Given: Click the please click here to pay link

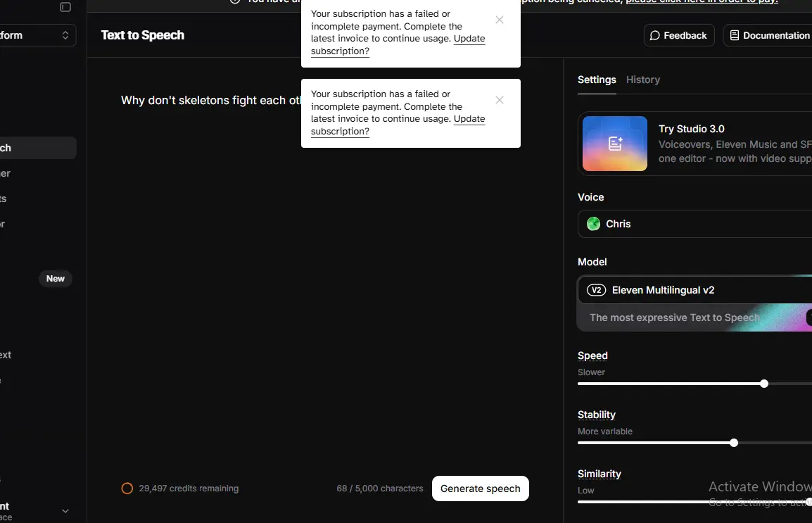Looking at the screenshot, I should point(702,1).
